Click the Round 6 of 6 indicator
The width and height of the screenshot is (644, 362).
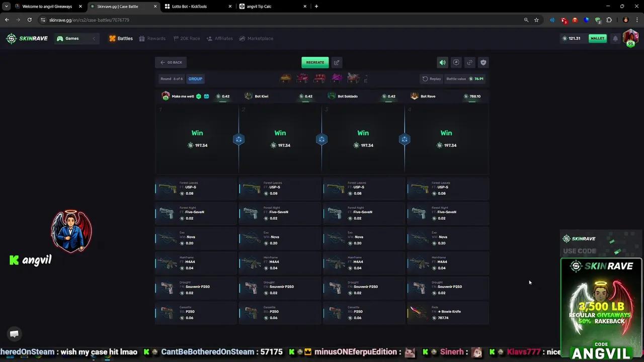[x=172, y=79]
